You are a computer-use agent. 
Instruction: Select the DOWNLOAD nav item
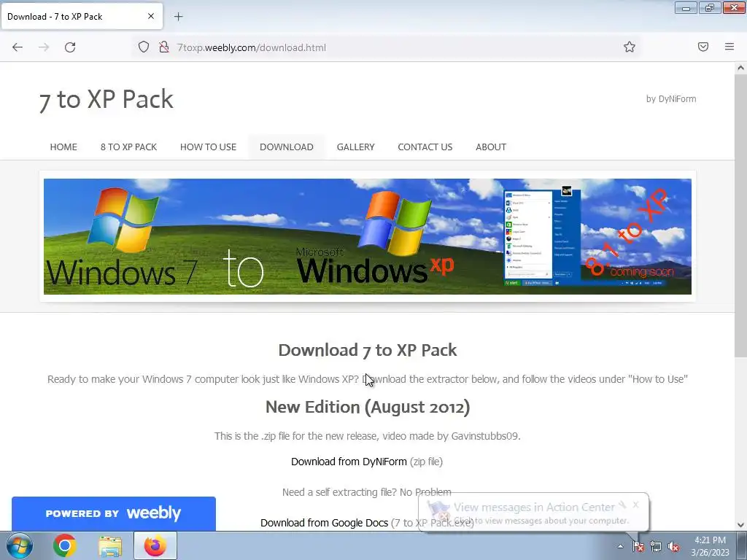(286, 147)
